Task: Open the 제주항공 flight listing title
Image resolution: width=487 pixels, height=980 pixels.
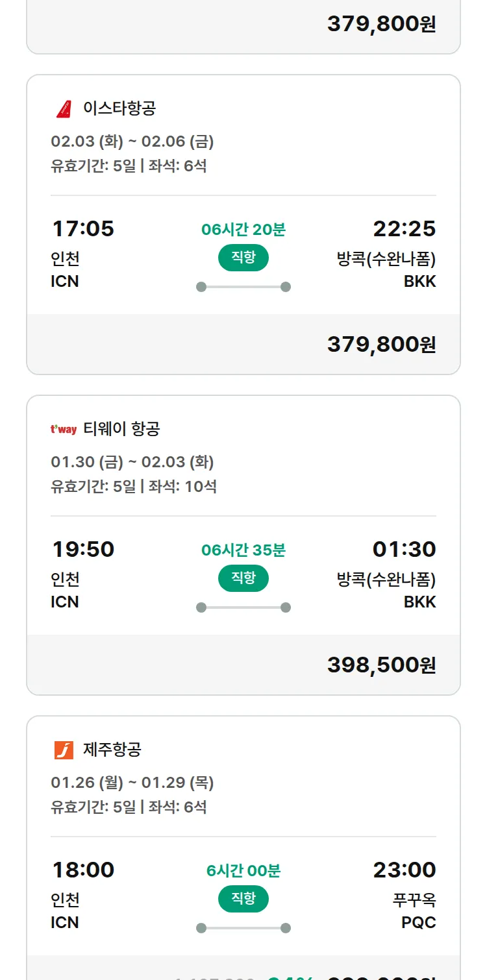Action: (x=112, y=750)
